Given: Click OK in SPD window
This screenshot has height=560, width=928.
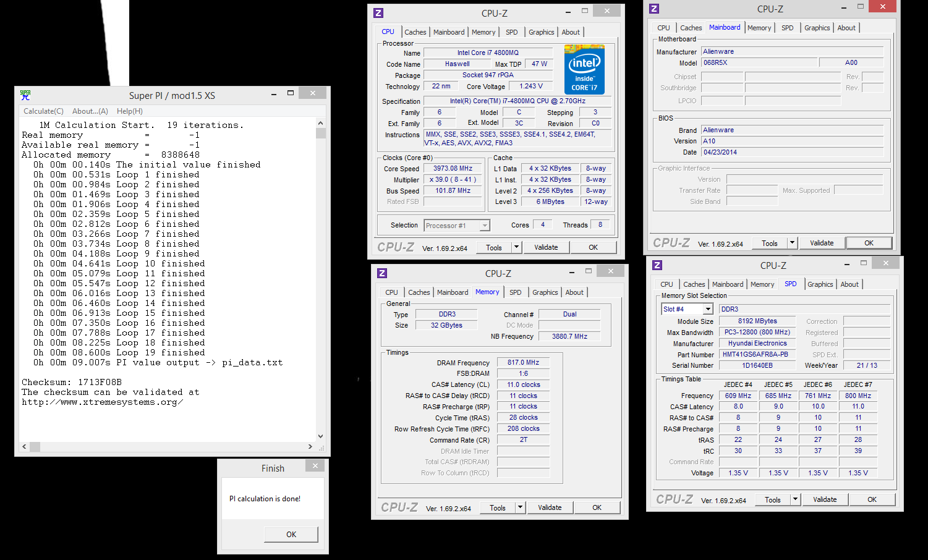Looking at the screenshot, I should [872, 499].
